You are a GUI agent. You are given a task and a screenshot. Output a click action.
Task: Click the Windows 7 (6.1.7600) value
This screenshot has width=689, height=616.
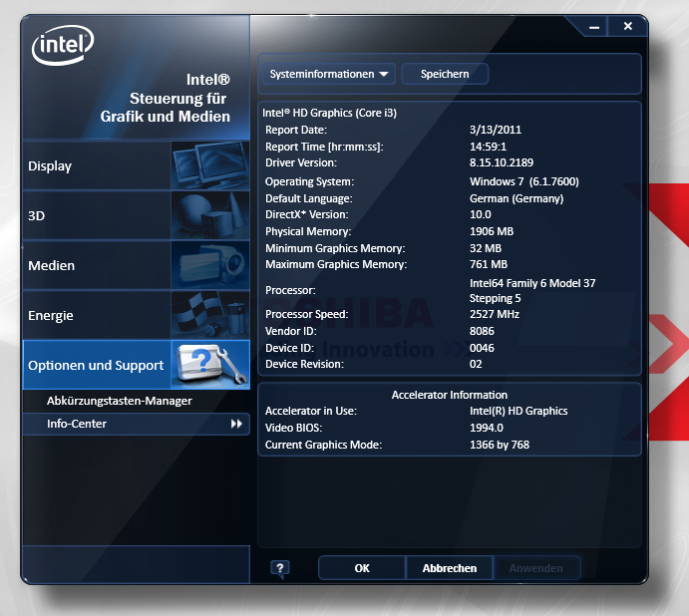point(524,181)
